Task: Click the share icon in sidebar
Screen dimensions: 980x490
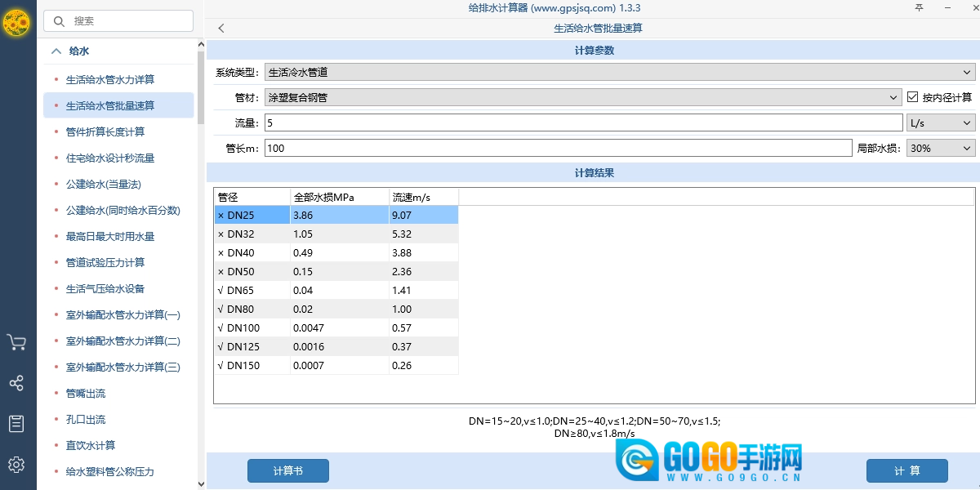Action: click(16, 383)
